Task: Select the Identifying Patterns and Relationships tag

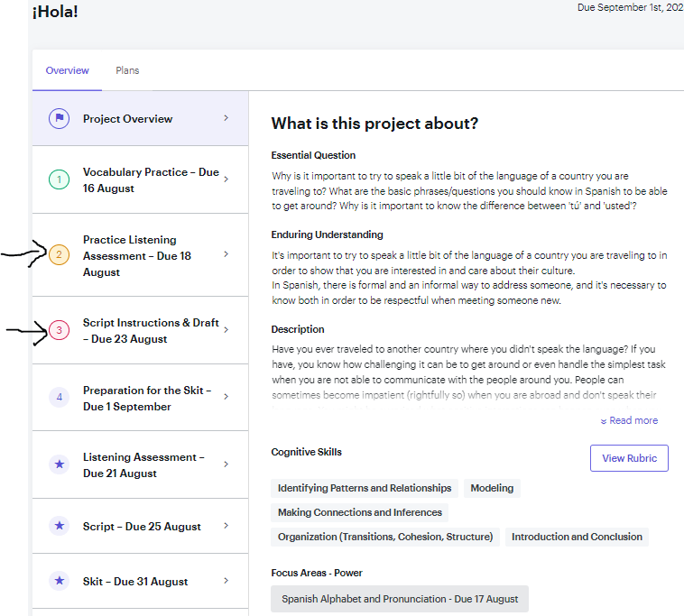Action: pos(365,488)
